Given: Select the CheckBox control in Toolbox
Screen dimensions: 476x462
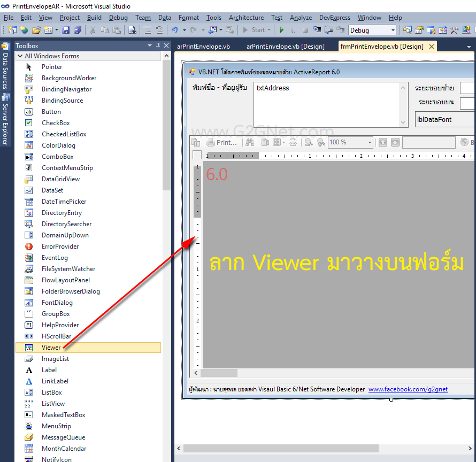Looking at the screenshot, I should click(x=88, y=123).
